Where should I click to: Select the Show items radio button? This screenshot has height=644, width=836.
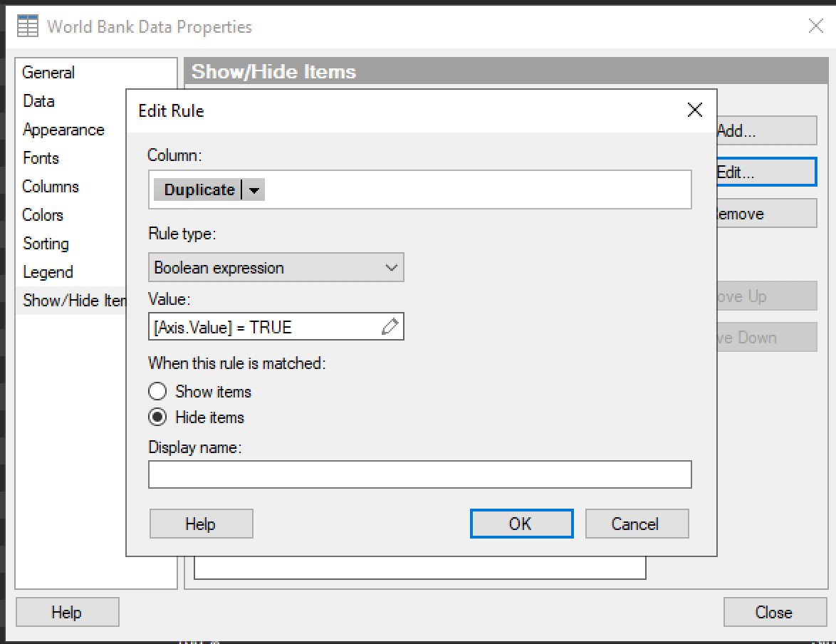[x=157, y=391]
